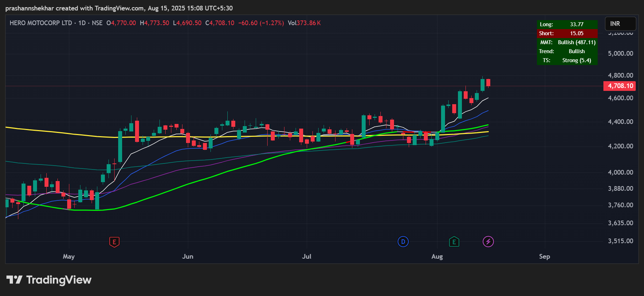Click the HERO MOTOCORP LTD symbol title
Image resolution: width=644 pixels, height=296 pixels.
(41, 23)
